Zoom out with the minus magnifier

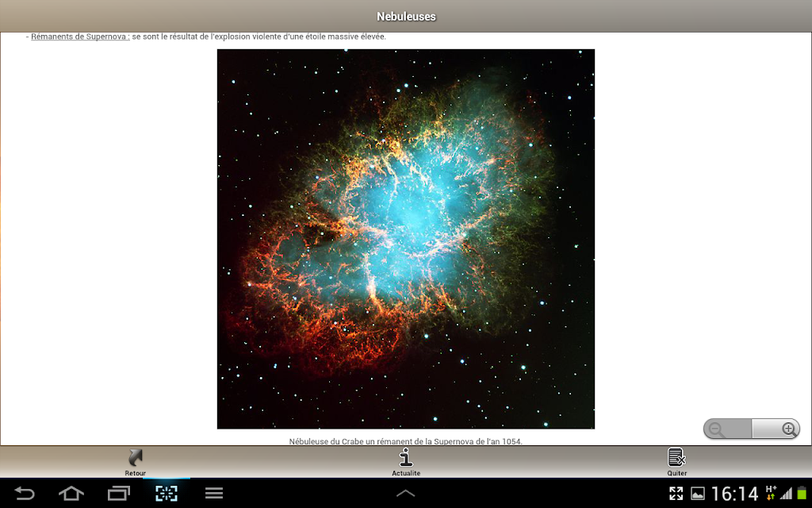tap(728, 429)
